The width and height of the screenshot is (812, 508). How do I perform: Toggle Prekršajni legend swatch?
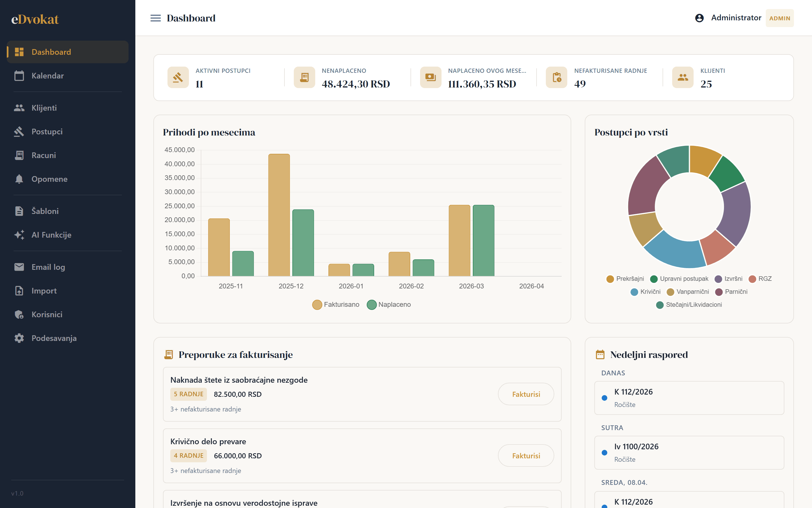point(610,279)
